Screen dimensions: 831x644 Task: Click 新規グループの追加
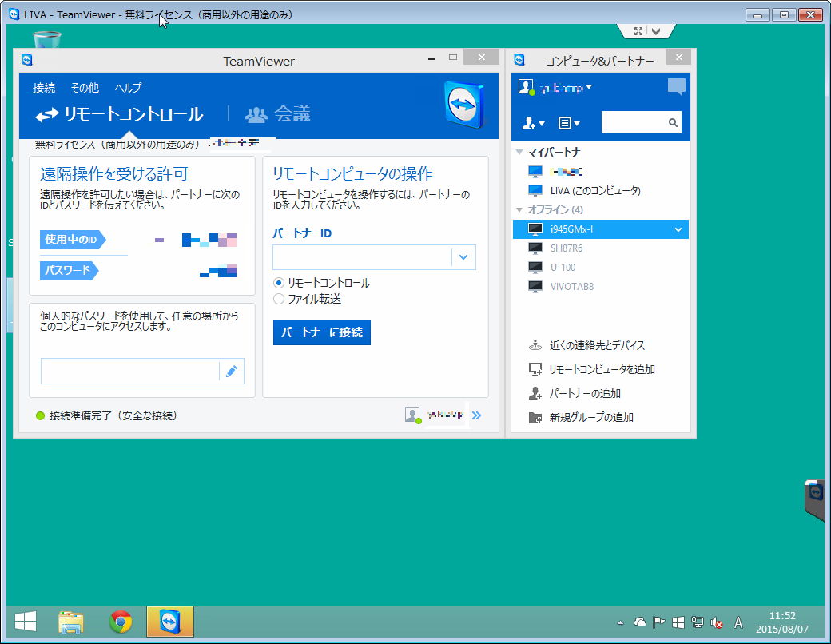[591, 418]
